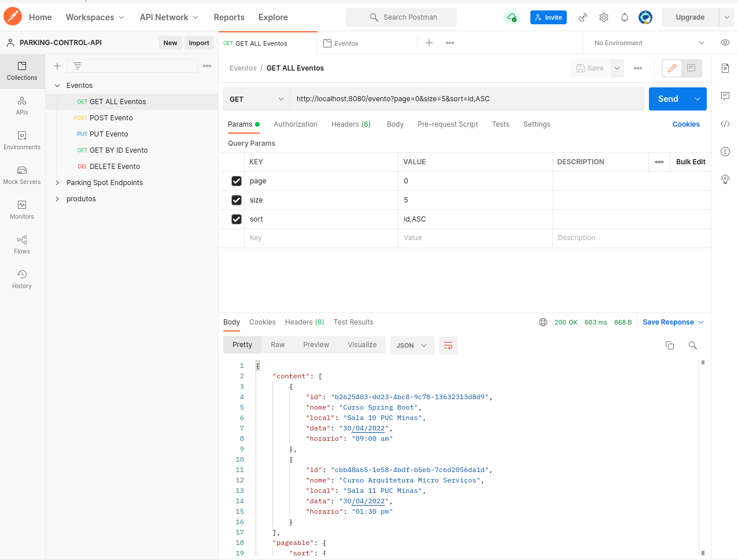738x560 pixels.
Task: Open the notifications bell
Action: coord(625,17)
